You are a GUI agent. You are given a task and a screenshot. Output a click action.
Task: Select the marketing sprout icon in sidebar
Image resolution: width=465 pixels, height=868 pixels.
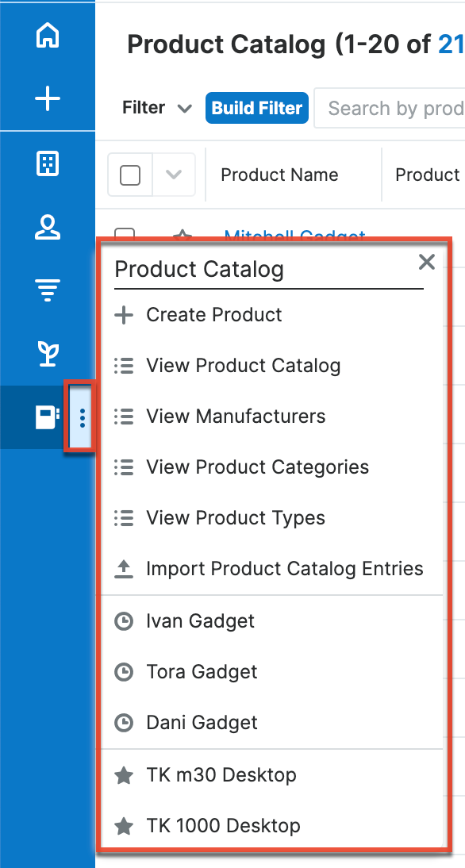click(48, 352)
